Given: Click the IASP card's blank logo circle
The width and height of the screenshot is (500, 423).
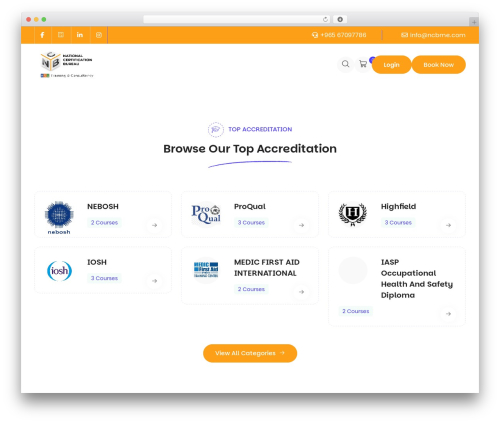Looking at the screenshot, I should tap(353, 270).
